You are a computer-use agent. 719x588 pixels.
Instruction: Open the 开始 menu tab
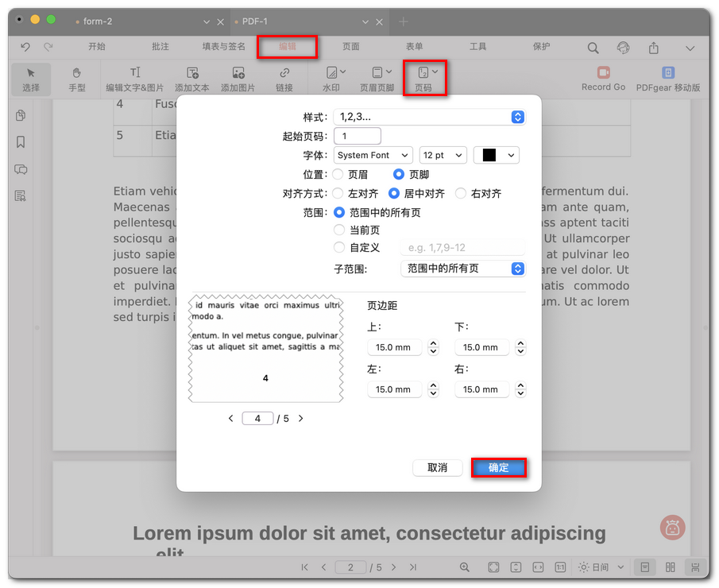[x=97, y=46]
